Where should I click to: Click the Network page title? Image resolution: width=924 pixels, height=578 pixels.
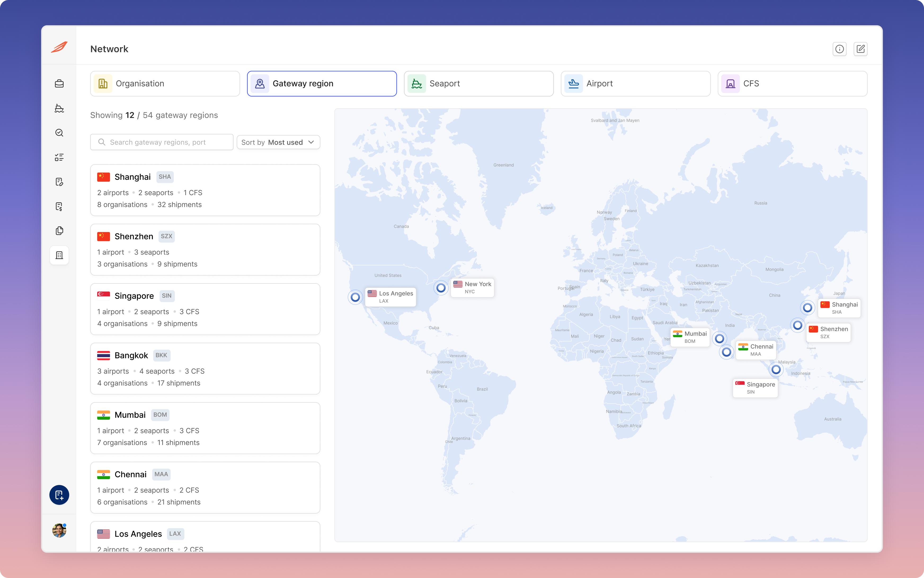109,49
